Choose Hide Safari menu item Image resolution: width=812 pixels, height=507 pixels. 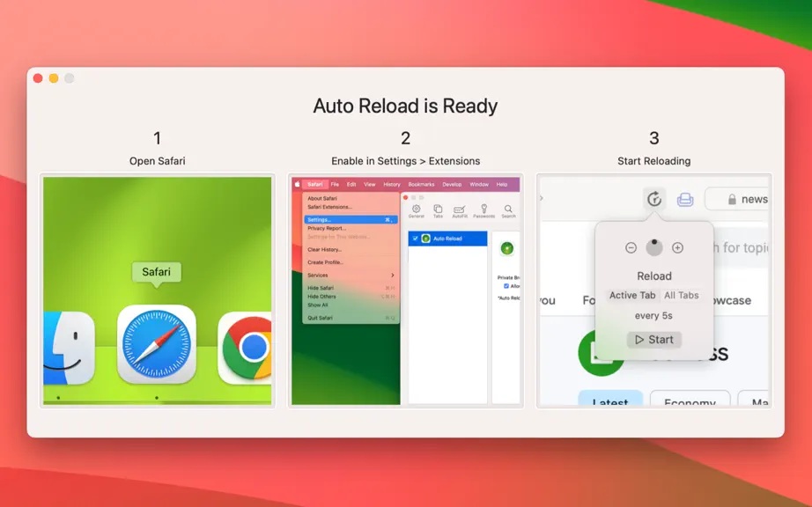pos(351,288)
